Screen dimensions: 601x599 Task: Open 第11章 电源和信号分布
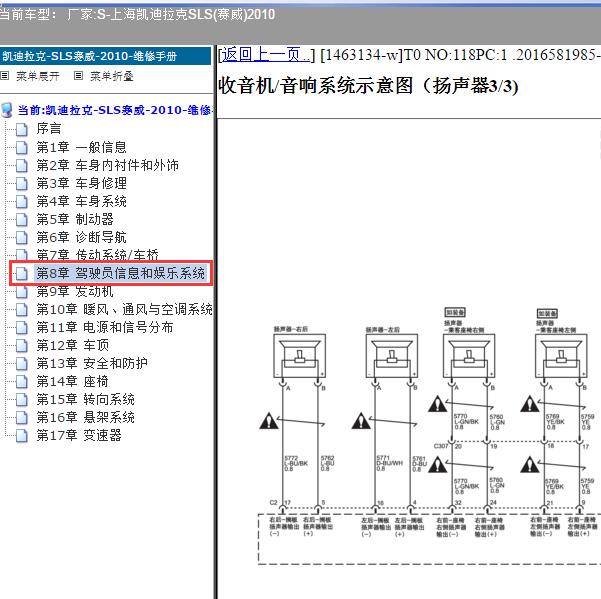tap(105, 327)
